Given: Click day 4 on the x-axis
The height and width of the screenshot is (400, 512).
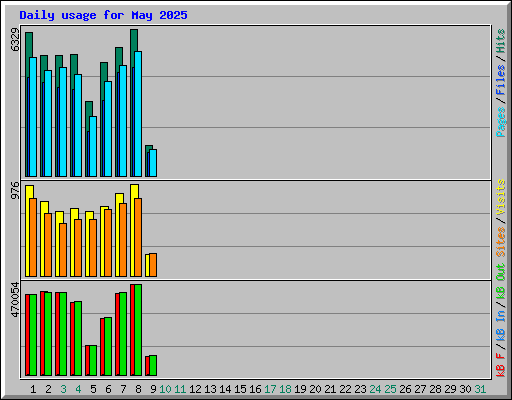Looking at the screenshot, I should pyautogui.click(x=78, y=389).
